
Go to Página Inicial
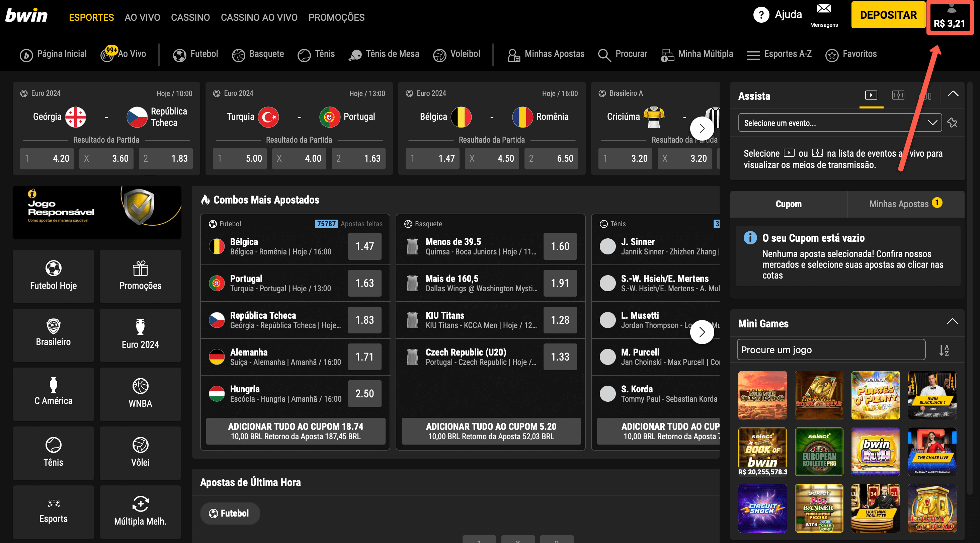click(53, 54)
